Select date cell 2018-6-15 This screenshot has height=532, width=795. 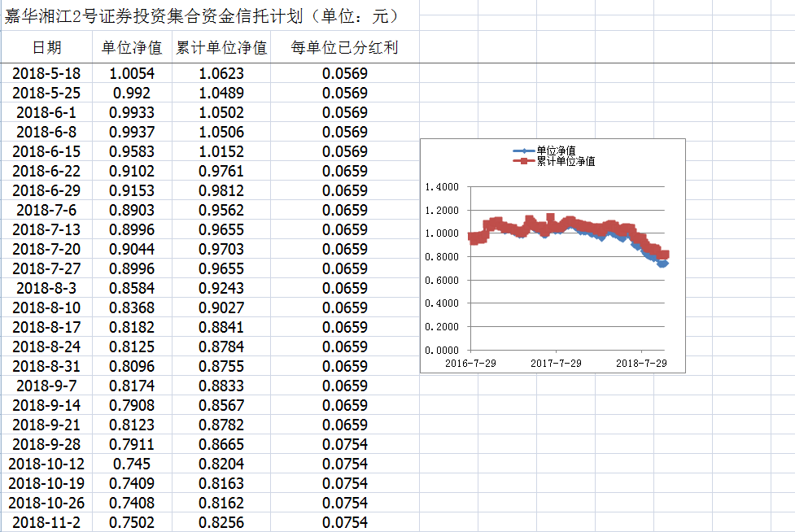click(46, 151)
